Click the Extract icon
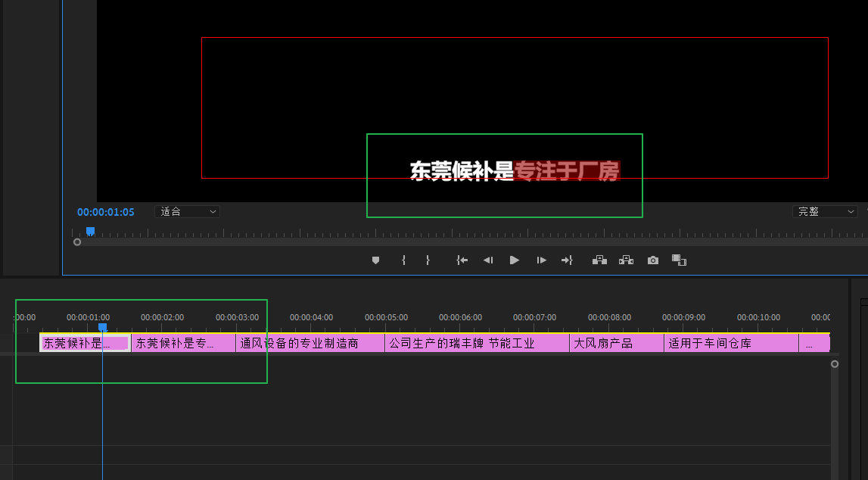Image resolution: width=868 pixels, height=480 pixels. click(626, 260)
